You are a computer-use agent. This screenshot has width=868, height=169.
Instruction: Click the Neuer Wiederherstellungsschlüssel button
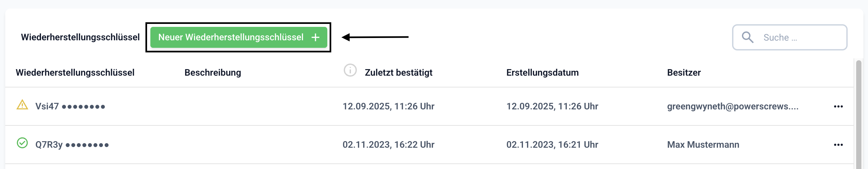tap(231, 37)
